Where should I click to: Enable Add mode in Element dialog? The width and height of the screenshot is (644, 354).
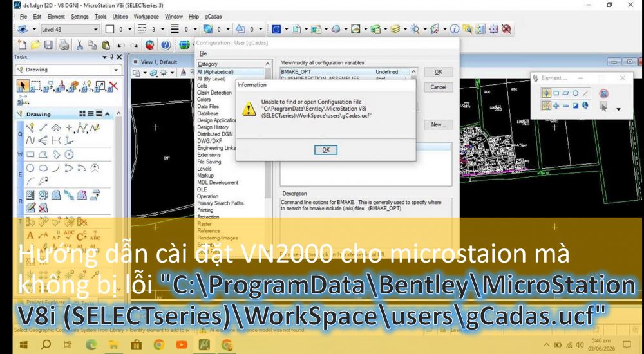556,106
